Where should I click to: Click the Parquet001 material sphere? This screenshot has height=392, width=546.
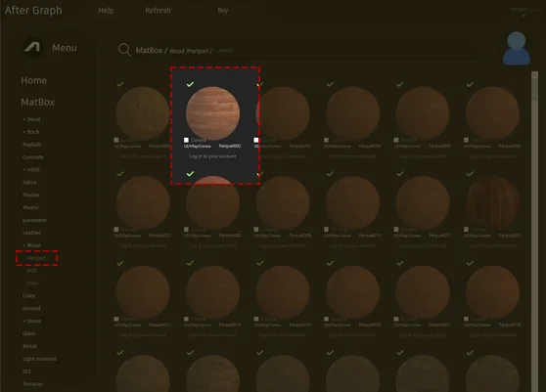(x=143, y=113)
